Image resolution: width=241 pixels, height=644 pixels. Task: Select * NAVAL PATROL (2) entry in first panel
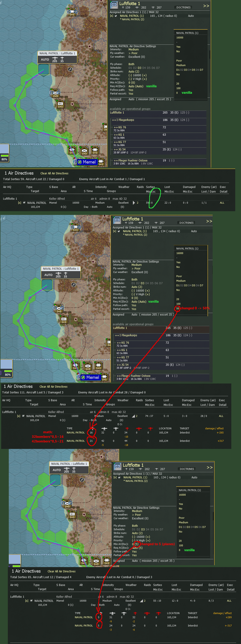coord(132,20)
